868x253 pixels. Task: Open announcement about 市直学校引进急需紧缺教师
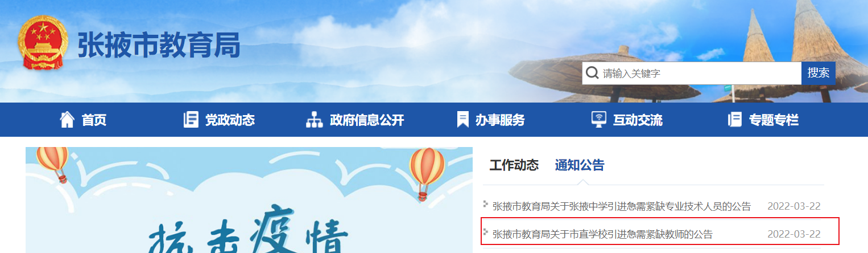point(602,234)
